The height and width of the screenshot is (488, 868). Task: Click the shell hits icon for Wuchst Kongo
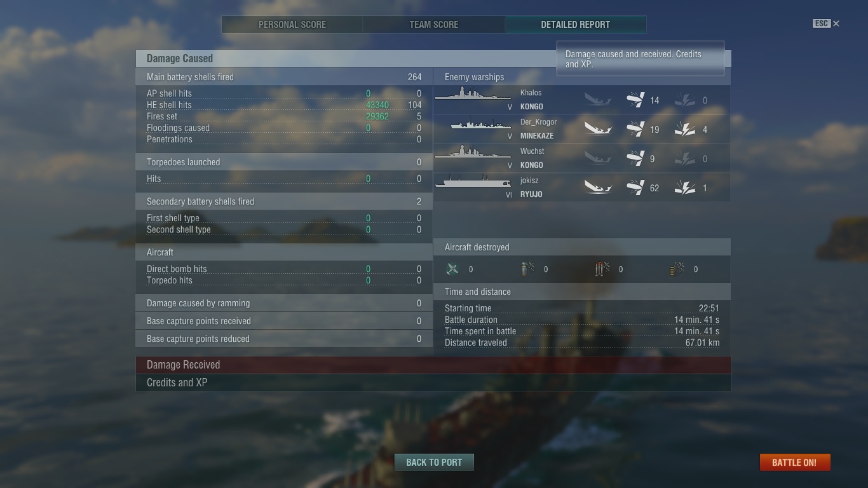(635, 158)
